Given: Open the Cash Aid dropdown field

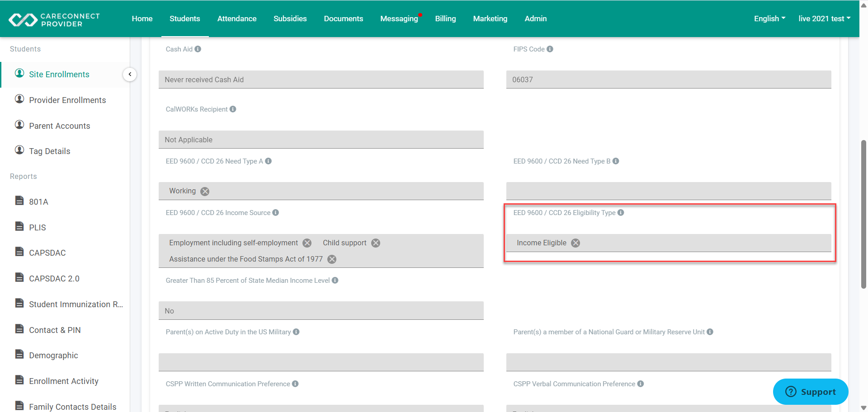Looking at the screenshot, I should coord(321,80).
